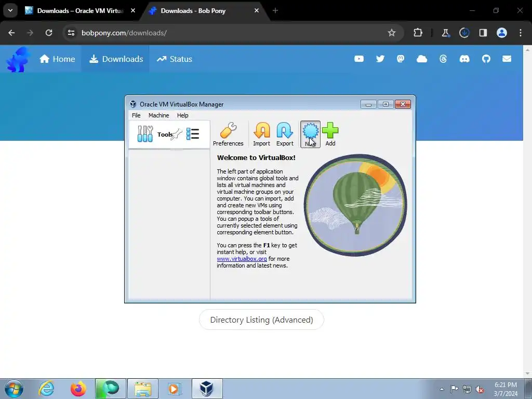The height and width of the screenshot is (399, 532).
Task: Close the Oracle VM VirtualBox browser tab
Action: pos(133,10)
